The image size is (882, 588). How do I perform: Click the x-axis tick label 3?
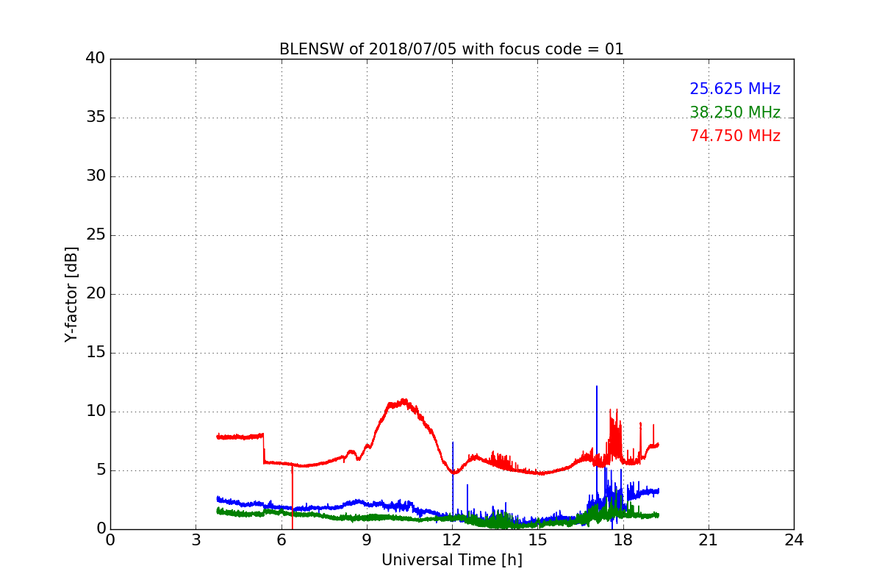click(196, 540)
